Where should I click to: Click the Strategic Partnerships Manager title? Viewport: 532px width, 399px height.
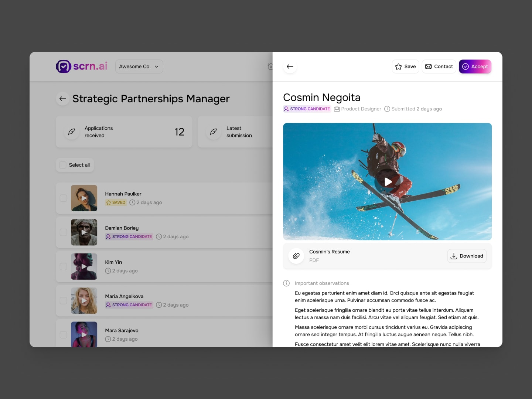coord(151,99)
